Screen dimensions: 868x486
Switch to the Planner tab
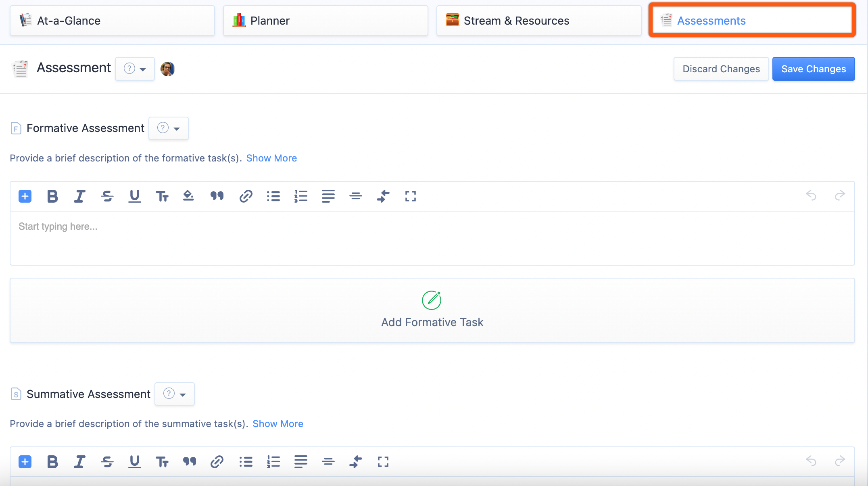pos(325,21)
